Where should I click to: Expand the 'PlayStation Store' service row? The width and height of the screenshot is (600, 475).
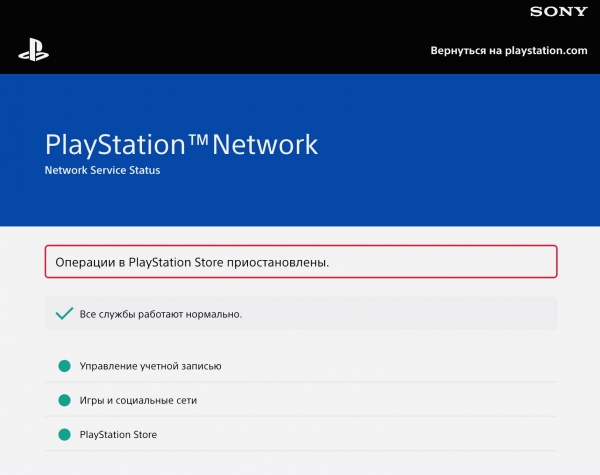[301, 434]
